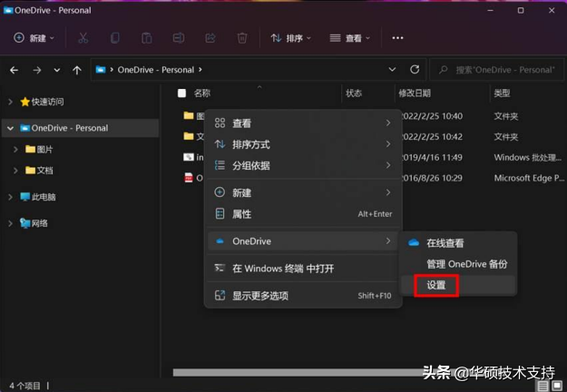Sort by the 状态 column header
The image size is (567, 392).
[x=353, y=93]
